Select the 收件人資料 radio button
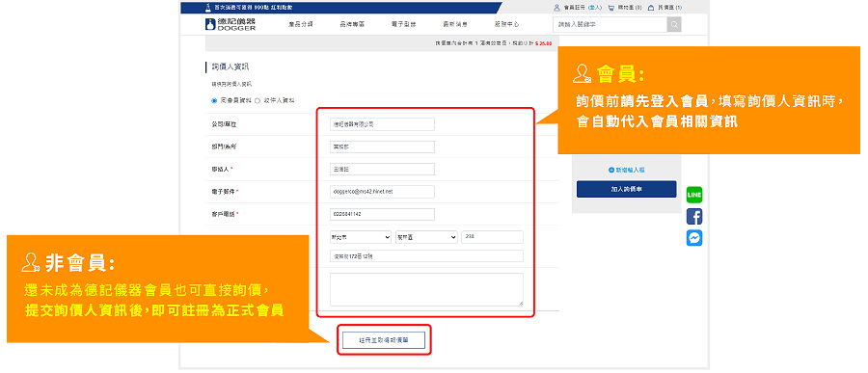 (x=258, y=101)
